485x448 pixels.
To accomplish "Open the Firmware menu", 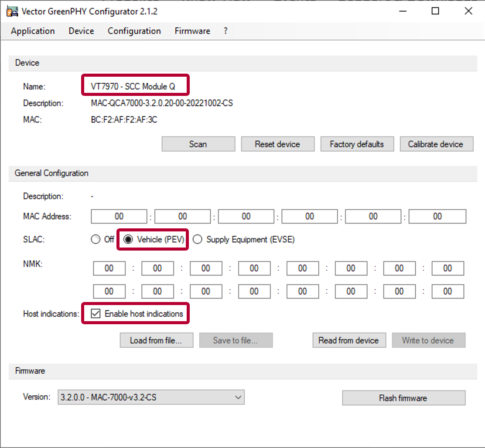I will tap(192, 31).
